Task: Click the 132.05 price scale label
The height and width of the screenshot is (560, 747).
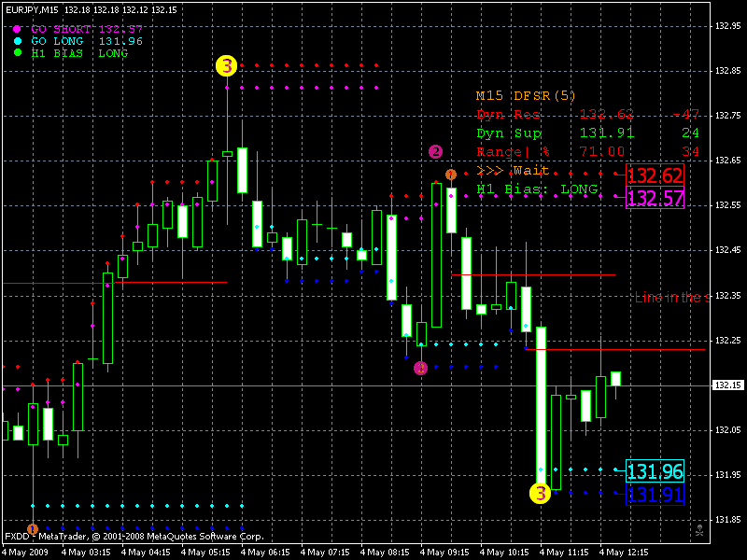Action: 728,429
